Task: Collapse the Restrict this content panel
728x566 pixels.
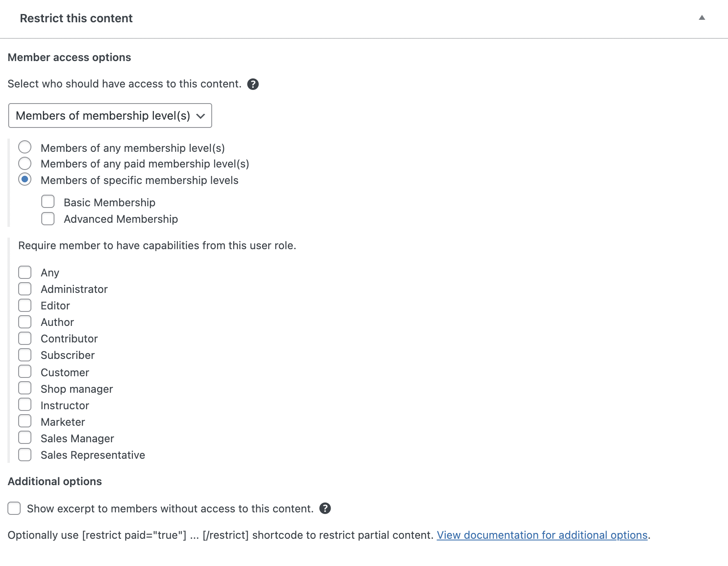Action: point(702,18)
